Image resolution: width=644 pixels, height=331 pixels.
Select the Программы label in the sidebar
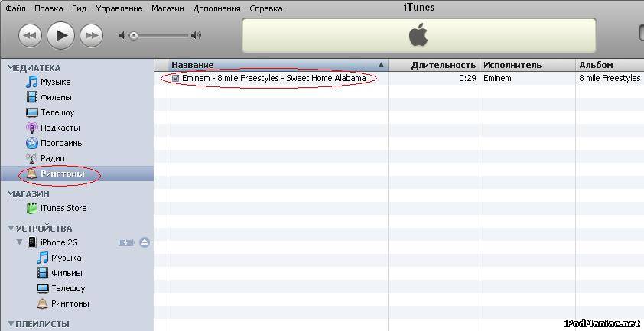pyautogui.click(x=62, y=143)
